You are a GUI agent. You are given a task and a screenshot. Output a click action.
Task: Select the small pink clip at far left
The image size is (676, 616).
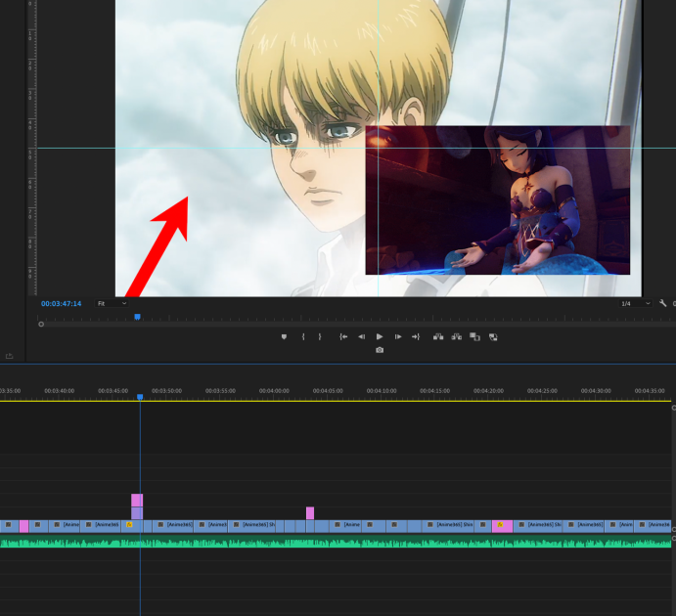pyautogui.click(x=24, y=526)
